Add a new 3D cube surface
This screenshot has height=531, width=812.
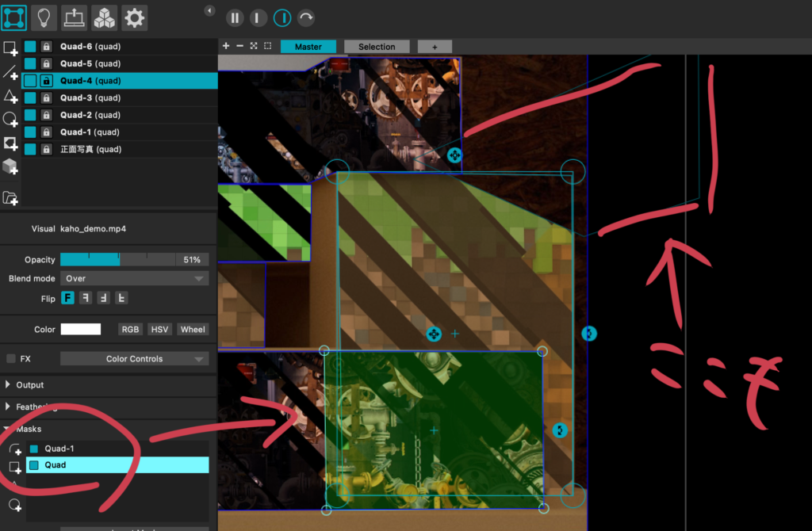[10, 166]
